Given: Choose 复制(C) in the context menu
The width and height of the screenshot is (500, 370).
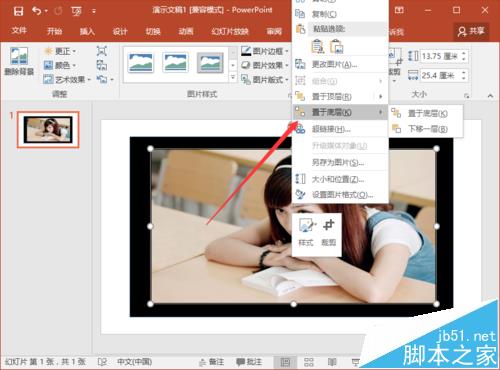Looking at the screenshot, I should [340, 14].
